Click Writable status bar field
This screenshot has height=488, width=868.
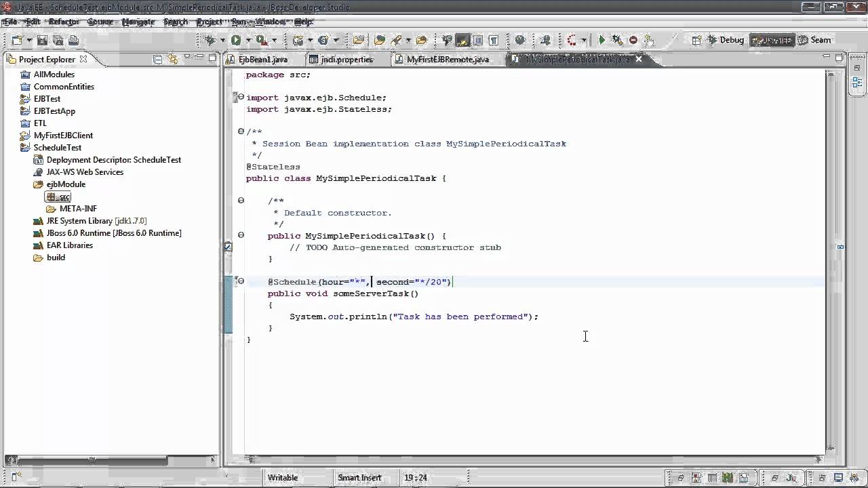[x=283, y=478]
